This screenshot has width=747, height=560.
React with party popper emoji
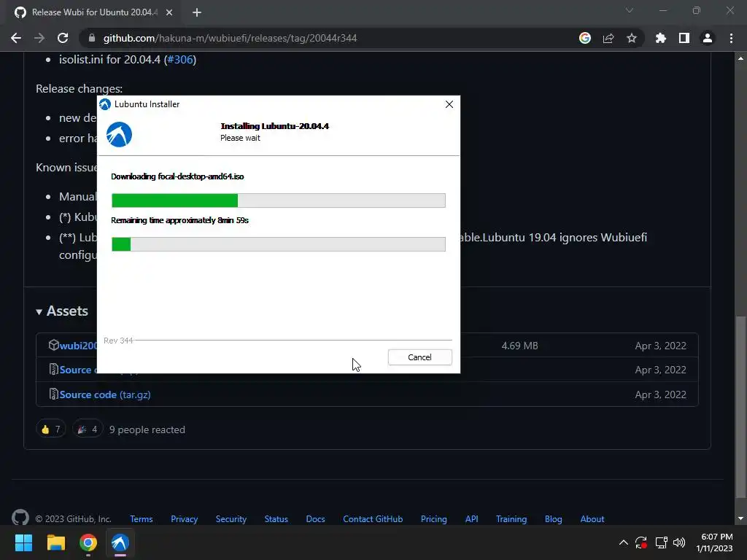(88, 429)
